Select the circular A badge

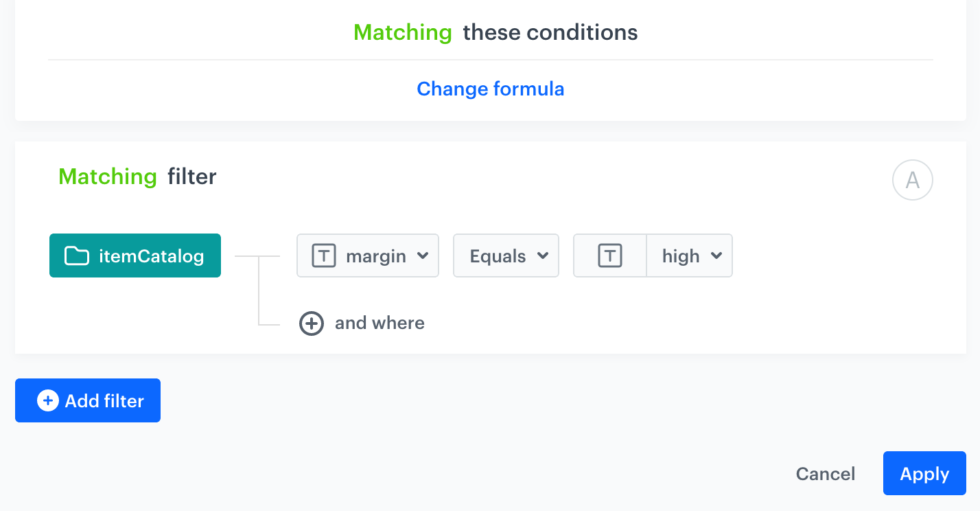click(913, 179)
